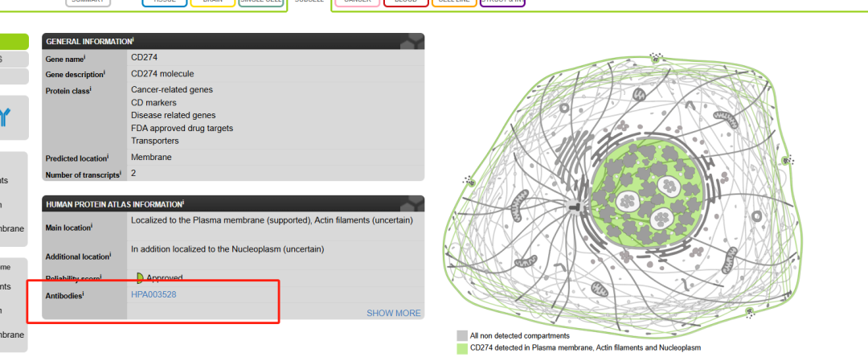Click the gray non-detected compartments legend swatch

coord(462,335)
